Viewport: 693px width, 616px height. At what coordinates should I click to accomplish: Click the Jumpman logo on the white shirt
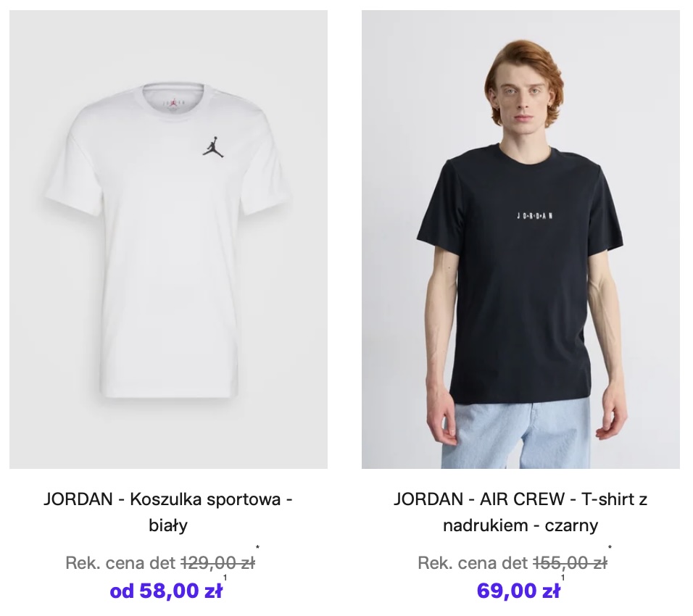(213, 146)
